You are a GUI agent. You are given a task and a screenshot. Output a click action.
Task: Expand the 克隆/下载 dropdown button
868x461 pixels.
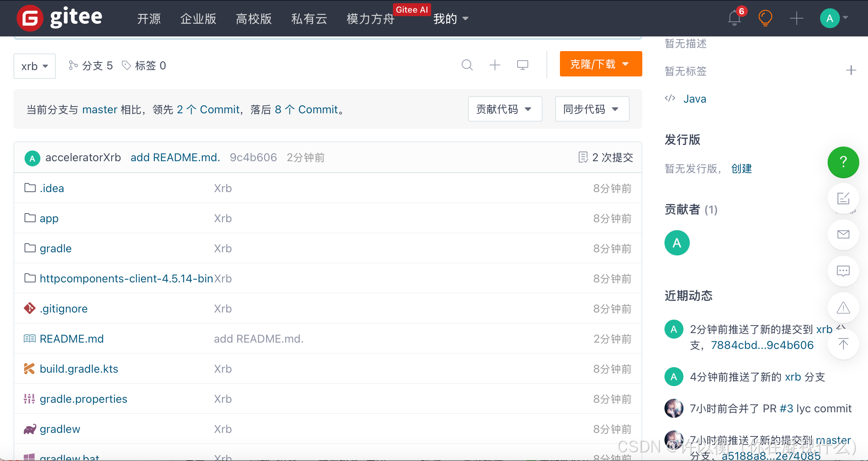600,64
